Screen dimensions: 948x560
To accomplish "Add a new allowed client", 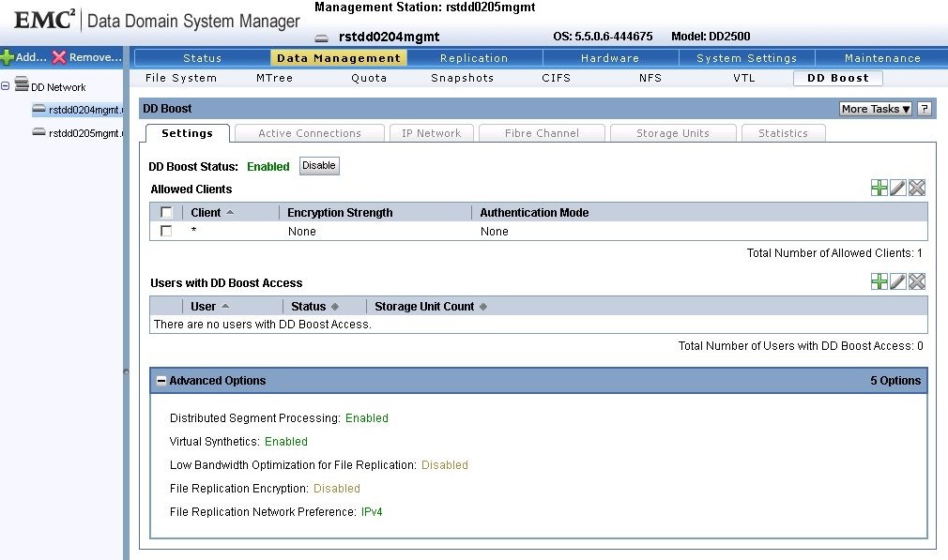I will click(879, 187).
